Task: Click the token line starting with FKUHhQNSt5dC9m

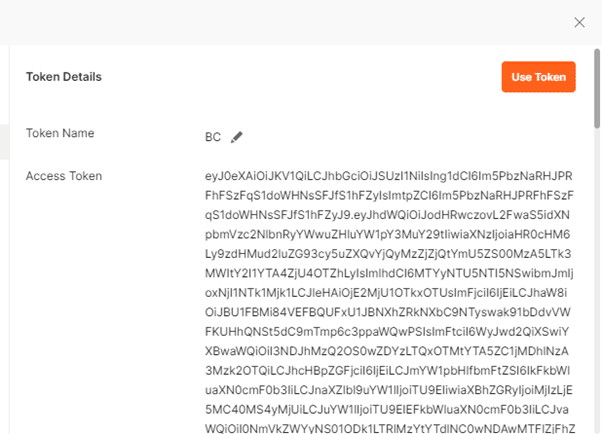Action: point(387,331)
